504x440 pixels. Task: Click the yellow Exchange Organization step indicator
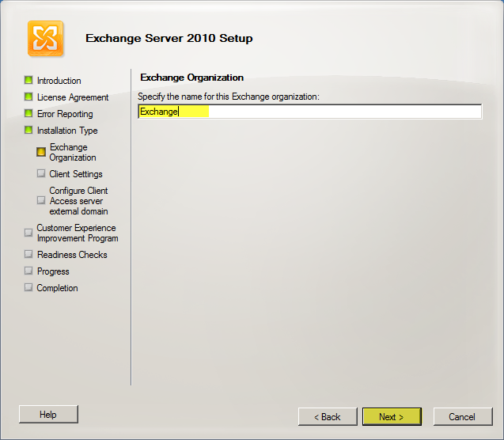(x=41, y=152)
